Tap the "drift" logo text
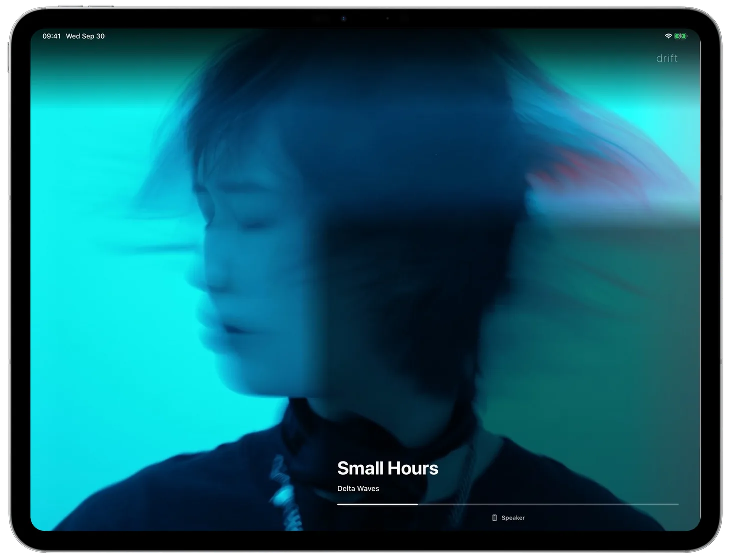 [x=667, y=58]
